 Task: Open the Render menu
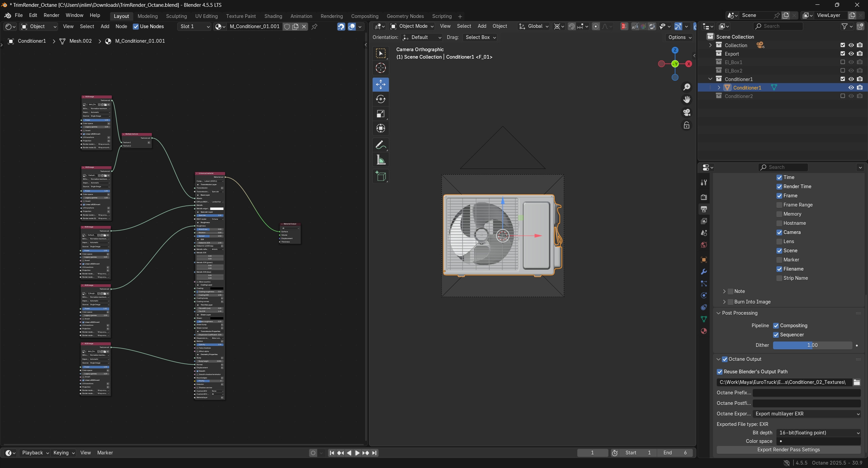pos(51,15)
